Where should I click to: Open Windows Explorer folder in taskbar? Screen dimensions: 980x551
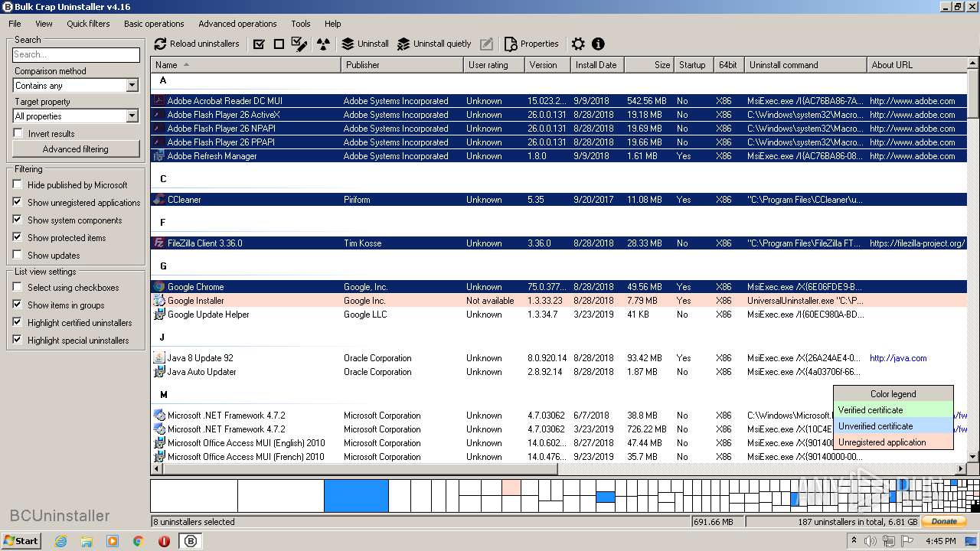(x=87, y=540)
